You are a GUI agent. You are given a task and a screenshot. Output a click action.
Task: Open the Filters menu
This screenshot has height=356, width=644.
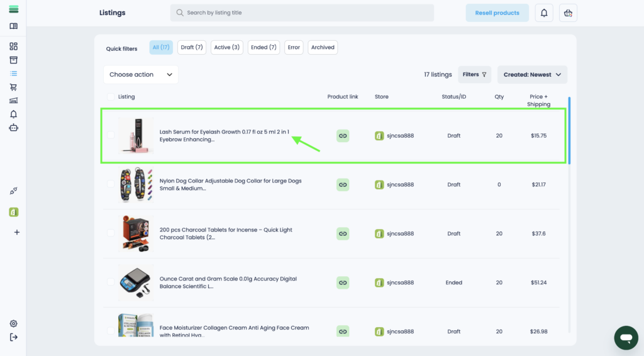474,74
